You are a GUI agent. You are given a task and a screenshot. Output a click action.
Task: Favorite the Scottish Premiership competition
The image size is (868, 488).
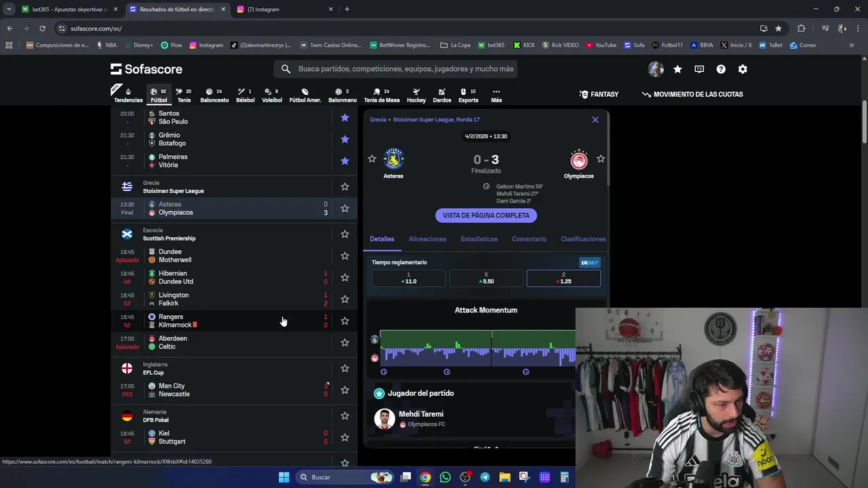pyautogui.click(x=344, y=234)
